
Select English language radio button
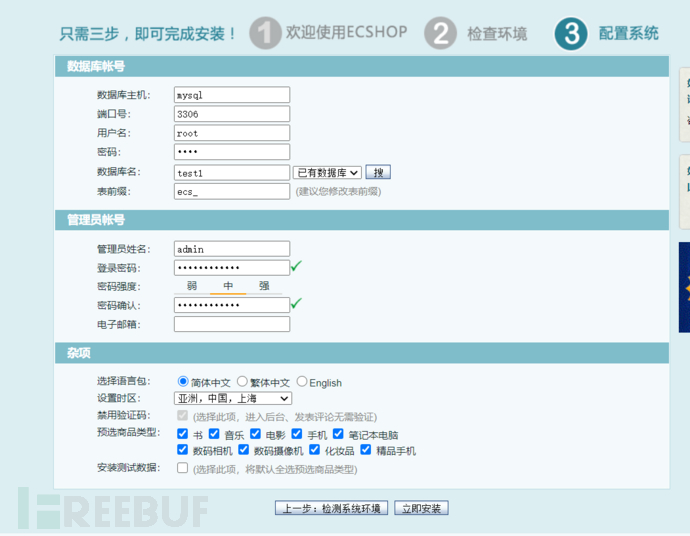point(301,381)
